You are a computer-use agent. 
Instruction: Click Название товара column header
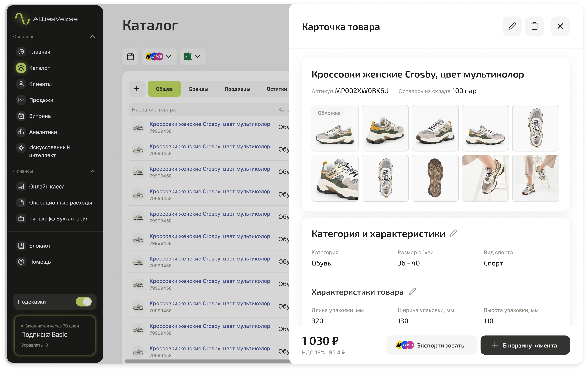(154, 110)
